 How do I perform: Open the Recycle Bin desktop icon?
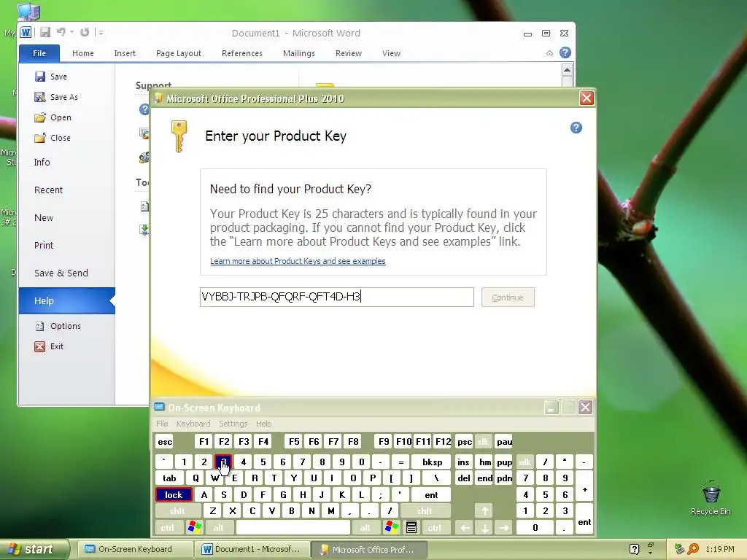(x=711, y=498)
